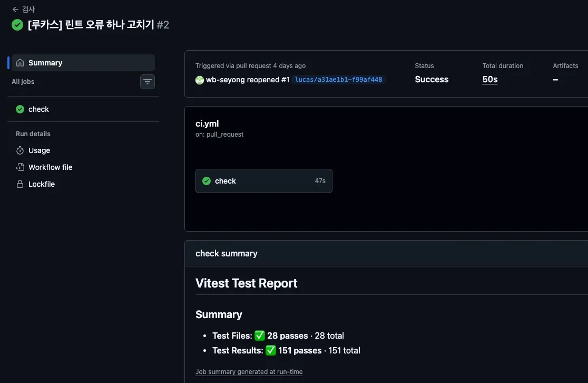Open the Summary sidebar item
Viewport: 588px width, 383px height.
(x=83, y=63)
